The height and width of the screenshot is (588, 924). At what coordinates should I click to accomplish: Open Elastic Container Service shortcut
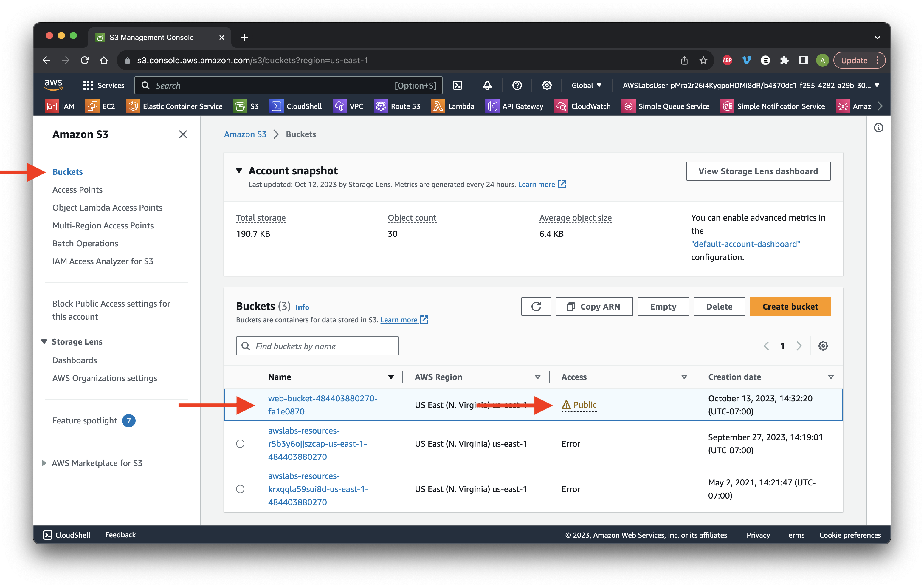click(x=174, y=106)
